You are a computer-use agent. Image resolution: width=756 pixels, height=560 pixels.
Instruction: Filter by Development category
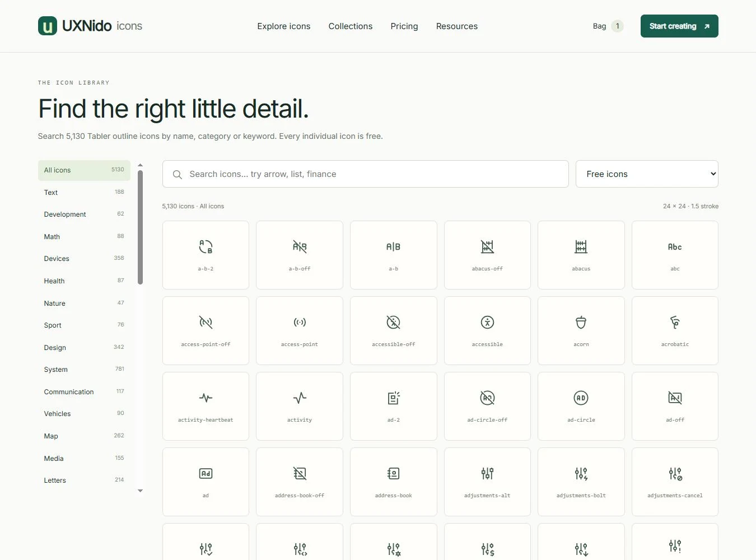84,214
